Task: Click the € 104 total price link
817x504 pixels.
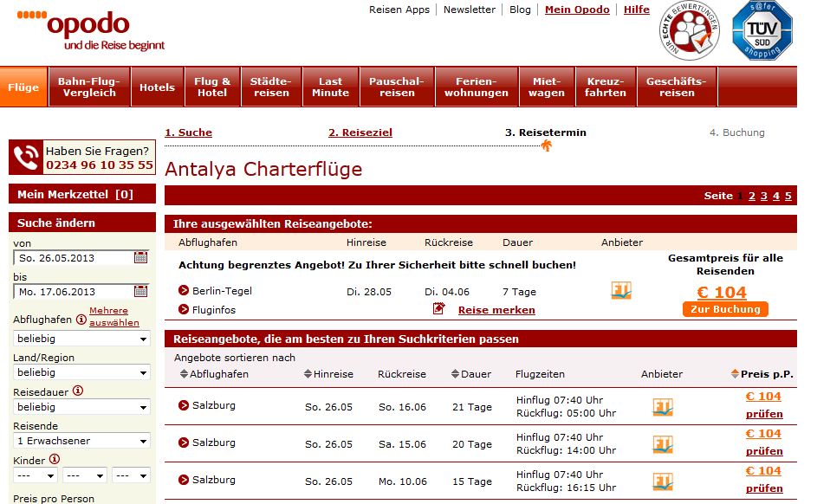Action: click(722, 292)
